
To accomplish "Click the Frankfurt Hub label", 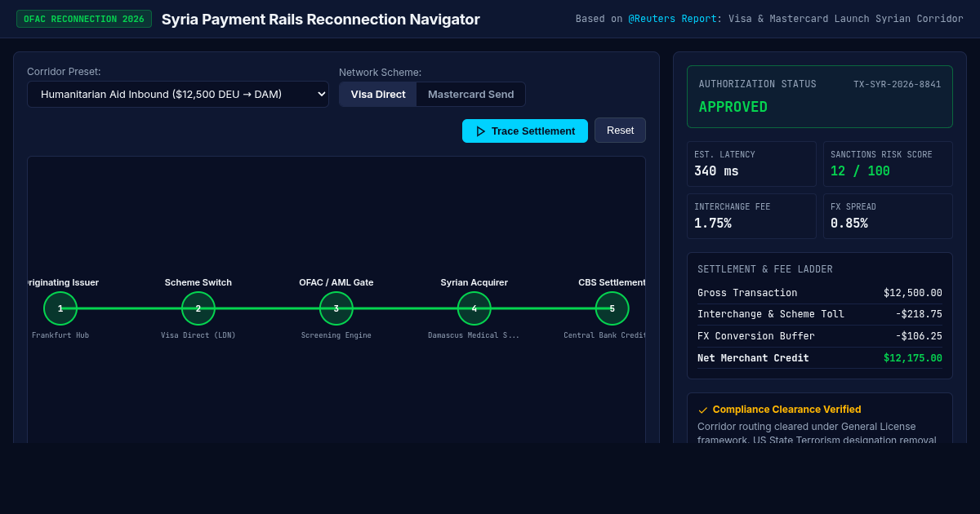I will click(x=60, y=335).
